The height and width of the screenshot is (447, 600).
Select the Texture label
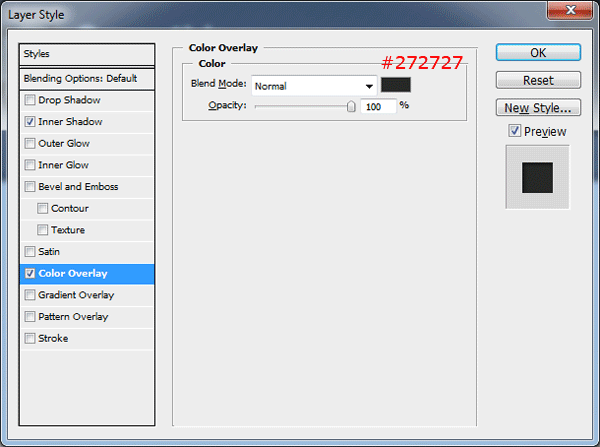pyautogui.click(x=68, y=230)
